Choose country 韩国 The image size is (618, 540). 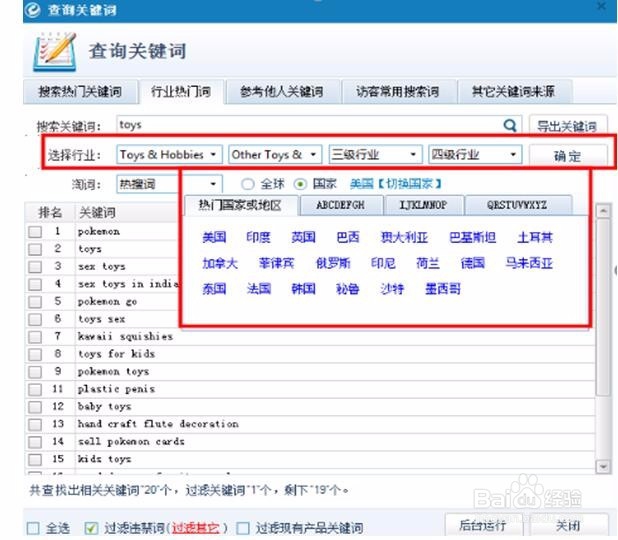click(303, 289)
